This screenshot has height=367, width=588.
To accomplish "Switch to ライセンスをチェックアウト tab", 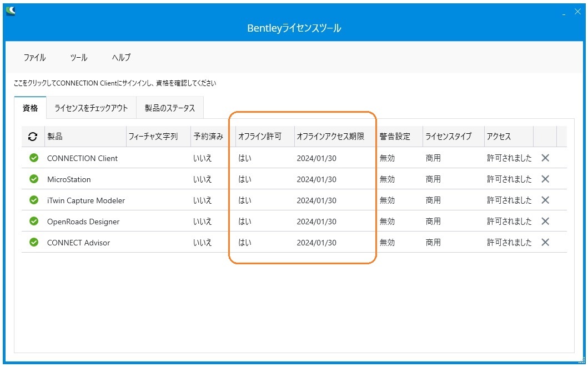I will 91,108.
